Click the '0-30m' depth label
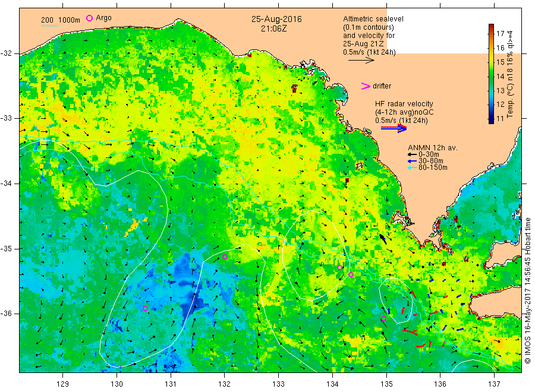 tap(429, 154)
